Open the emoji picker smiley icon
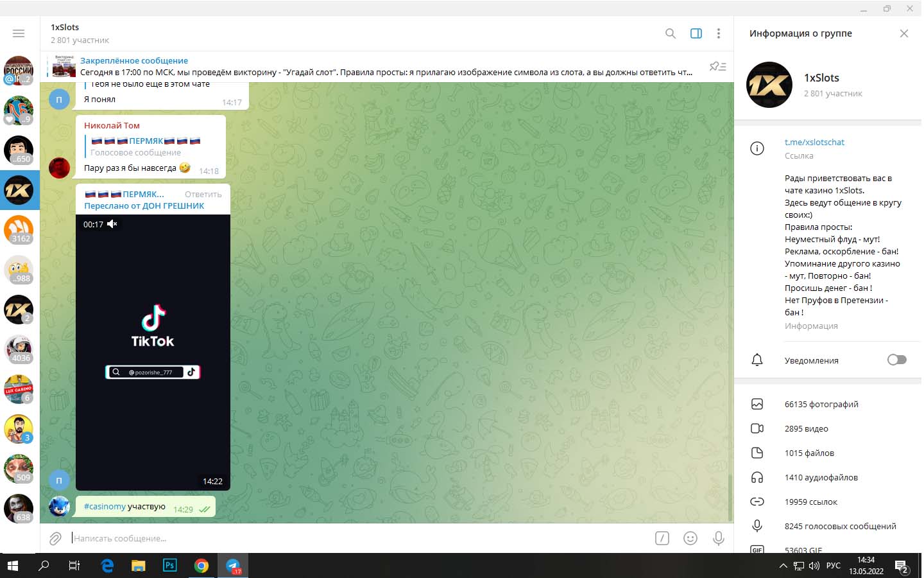Viewport: 924px width, 578px height. [x=690, y=538]
